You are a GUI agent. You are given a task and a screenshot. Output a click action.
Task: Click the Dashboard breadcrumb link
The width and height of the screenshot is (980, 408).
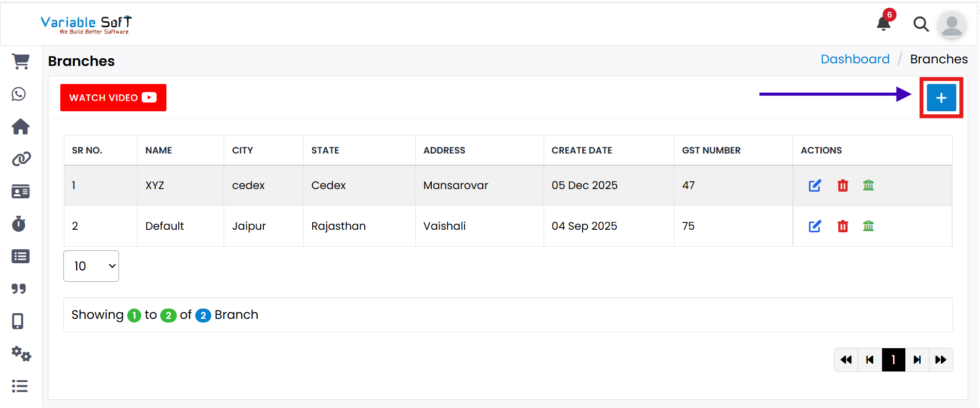point(855,59)
